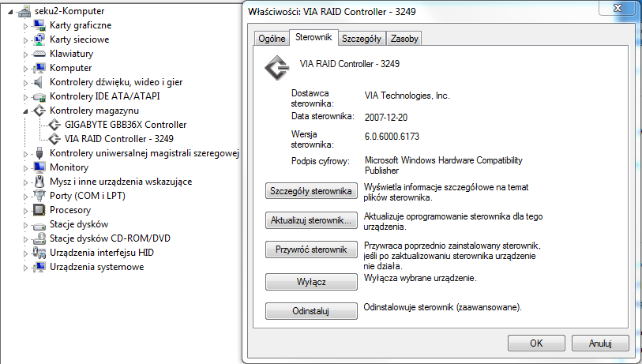Click the seku2-Komputer computer icon
Image resolution: width=642 pixels, height=364 pixels.
pos(24,11)
